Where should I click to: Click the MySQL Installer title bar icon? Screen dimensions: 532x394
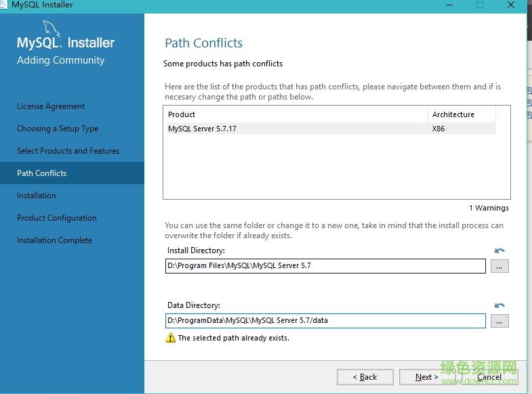(x=4, y=5)
